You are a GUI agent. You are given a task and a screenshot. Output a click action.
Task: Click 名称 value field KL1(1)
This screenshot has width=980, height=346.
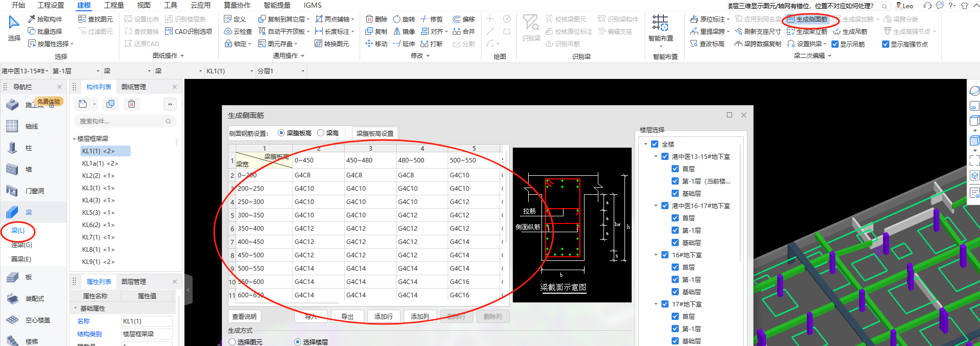tap(147, 321)
